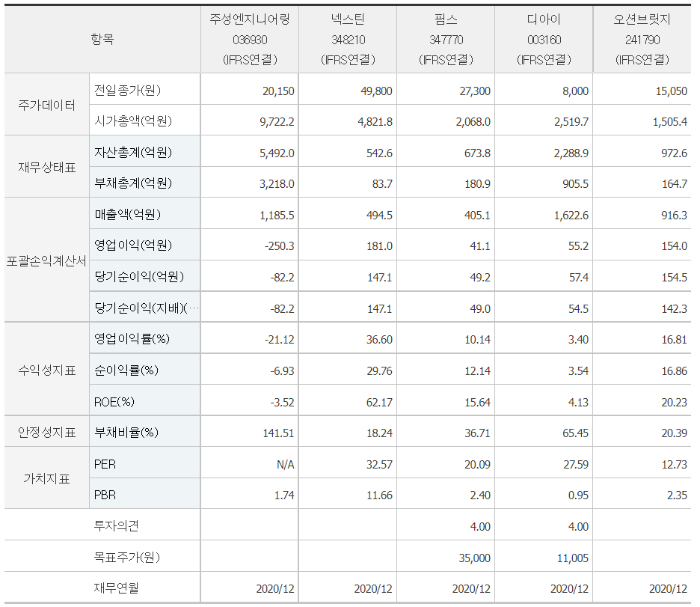Click the 포괄손익계산서 category cell
The width and height of the screenshot is (700, 607).
coord(46,261)
